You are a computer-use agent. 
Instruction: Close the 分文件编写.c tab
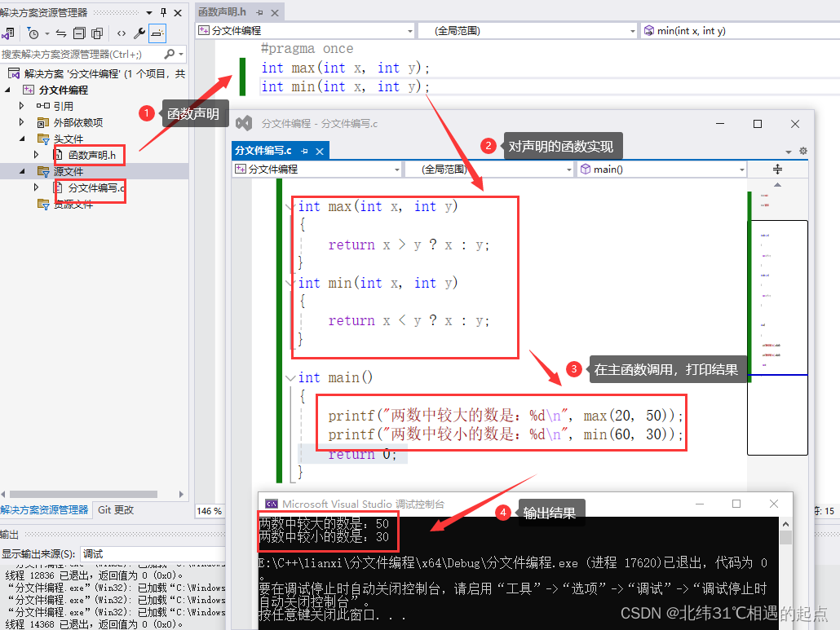point(320,152)
